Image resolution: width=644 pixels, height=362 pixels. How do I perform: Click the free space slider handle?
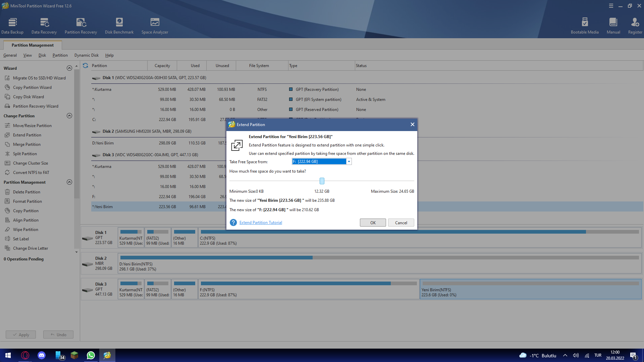[322, 181]
